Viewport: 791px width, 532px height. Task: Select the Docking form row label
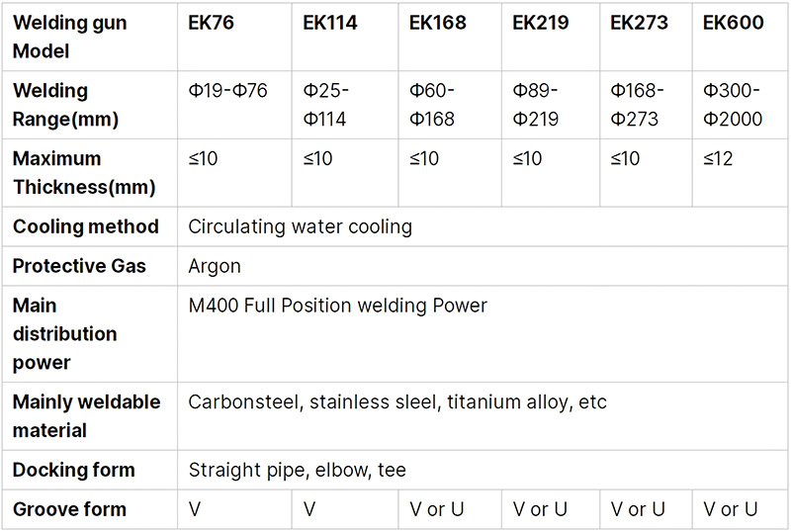[73, 470]
